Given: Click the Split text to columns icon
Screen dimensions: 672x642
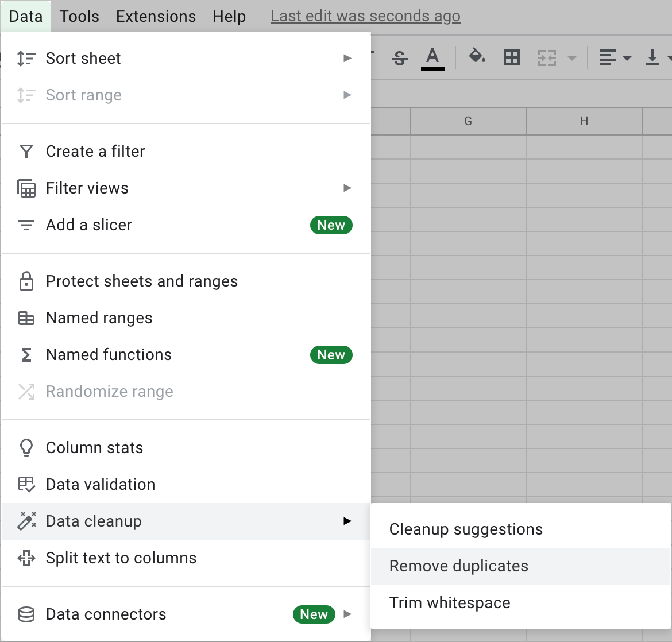Looking at the screenshot, I should [x=26, y=558].
